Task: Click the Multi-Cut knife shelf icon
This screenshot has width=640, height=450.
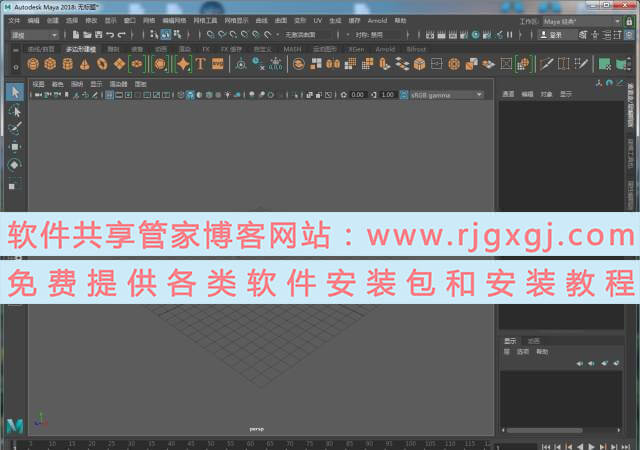Action: click(x=546, y=64)
